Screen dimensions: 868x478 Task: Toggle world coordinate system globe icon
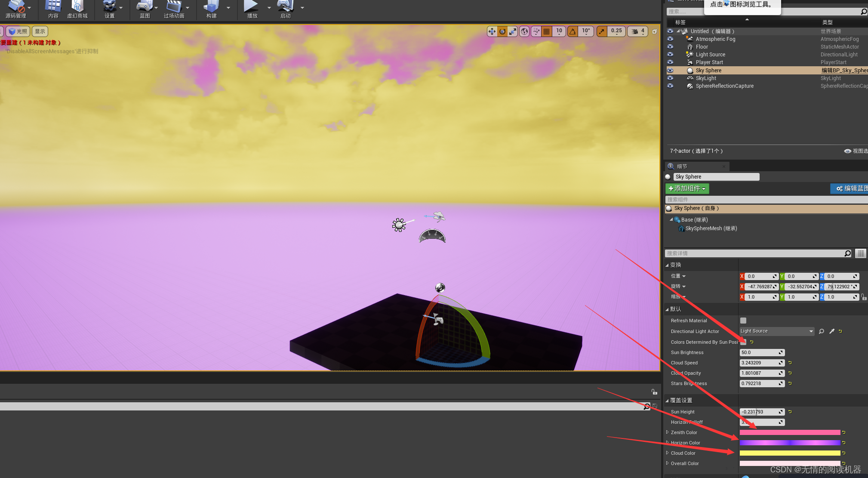pyautogui.click(x=524, y=31)
